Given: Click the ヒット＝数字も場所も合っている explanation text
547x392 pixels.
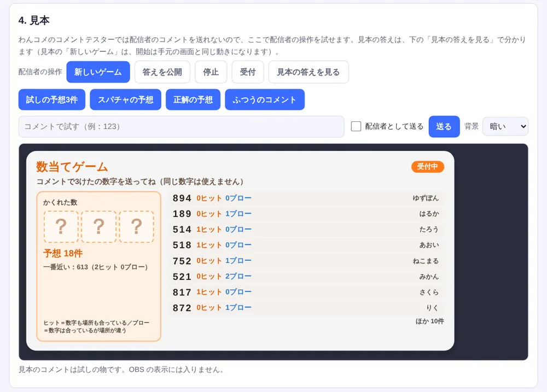Looking at the screenshot, I should pos(96,326).
